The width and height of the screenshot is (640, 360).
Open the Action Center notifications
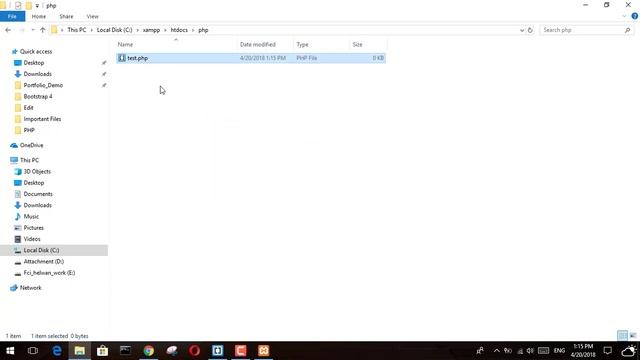(x=608, y=351)
